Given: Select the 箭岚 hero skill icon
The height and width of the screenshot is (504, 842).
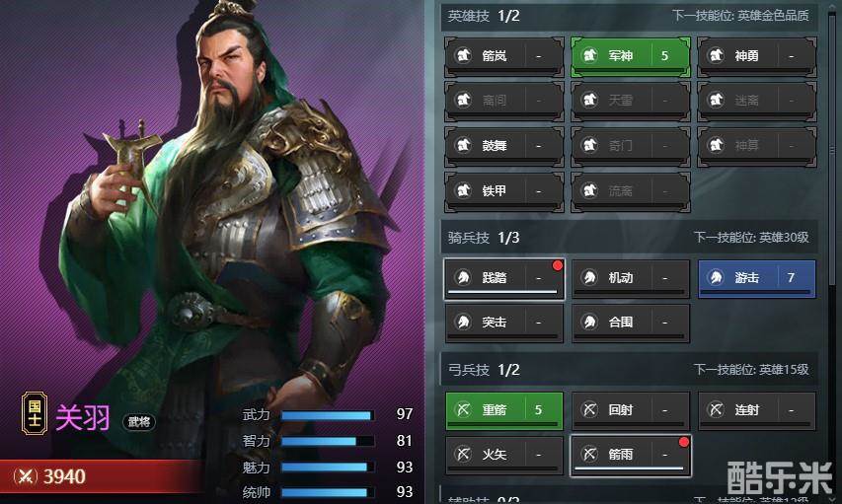Looking at the screenshot, I should (463, 55).
